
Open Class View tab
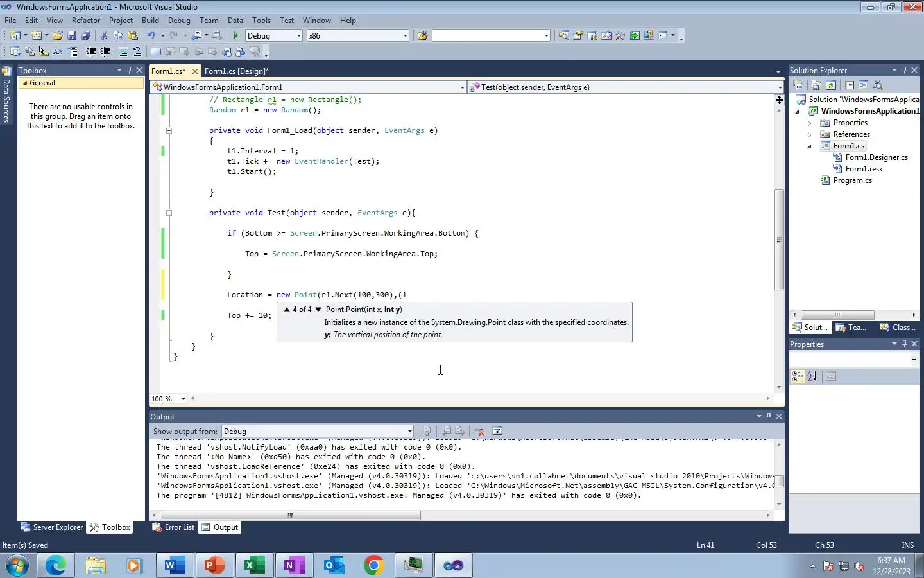[x=897, y=328]
